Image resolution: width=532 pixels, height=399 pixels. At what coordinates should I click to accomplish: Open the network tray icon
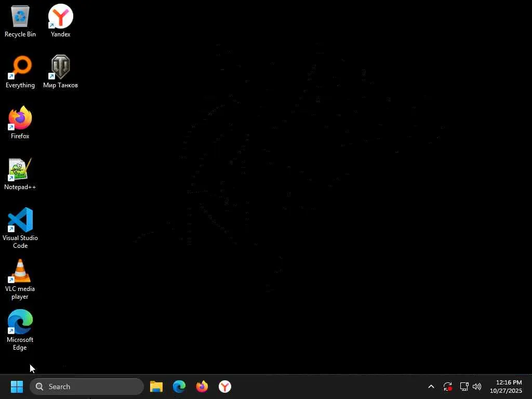464,387
